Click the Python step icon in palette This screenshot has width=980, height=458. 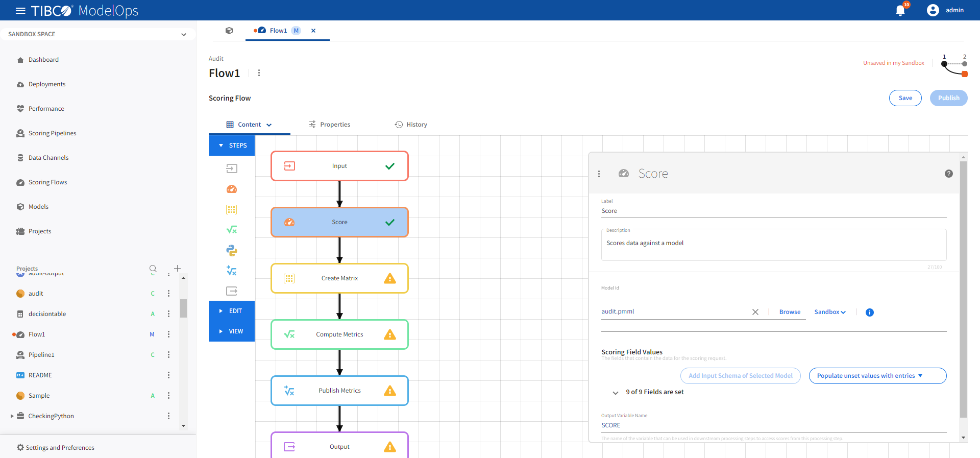pyautogui.click(x=231, y=250)
